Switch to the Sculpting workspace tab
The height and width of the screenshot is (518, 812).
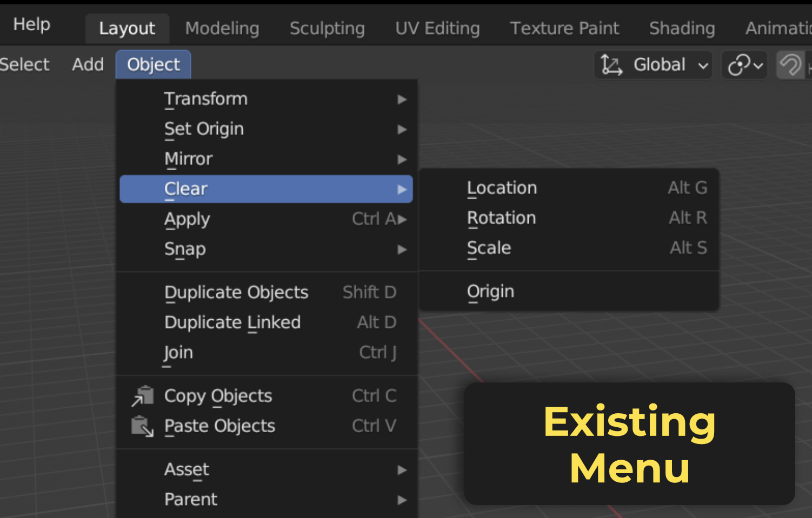327,29
